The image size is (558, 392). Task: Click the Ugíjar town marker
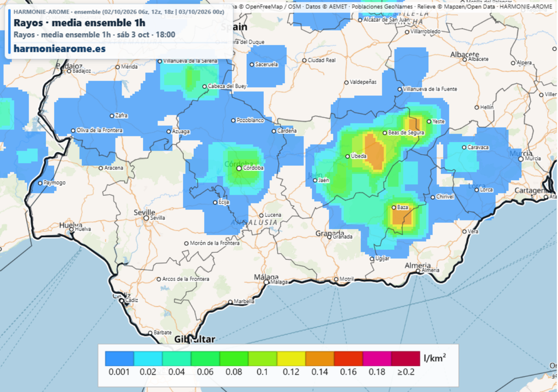[x=372, y=259]
